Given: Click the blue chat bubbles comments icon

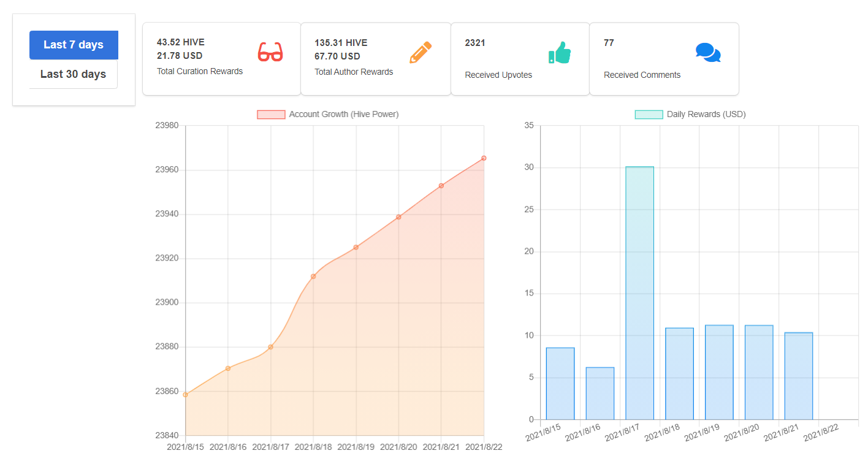Looking at the screenshot, I should pos(708,53).
